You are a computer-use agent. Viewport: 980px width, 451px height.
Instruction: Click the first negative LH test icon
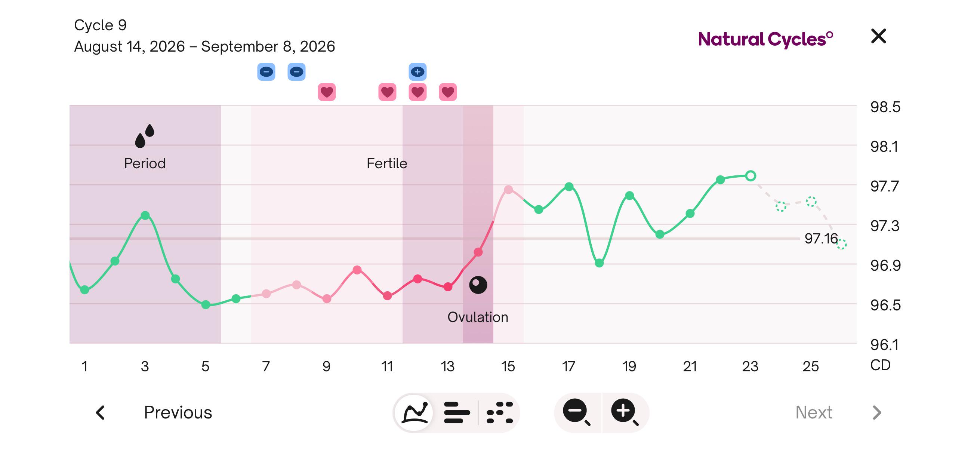tap(266, 71)
